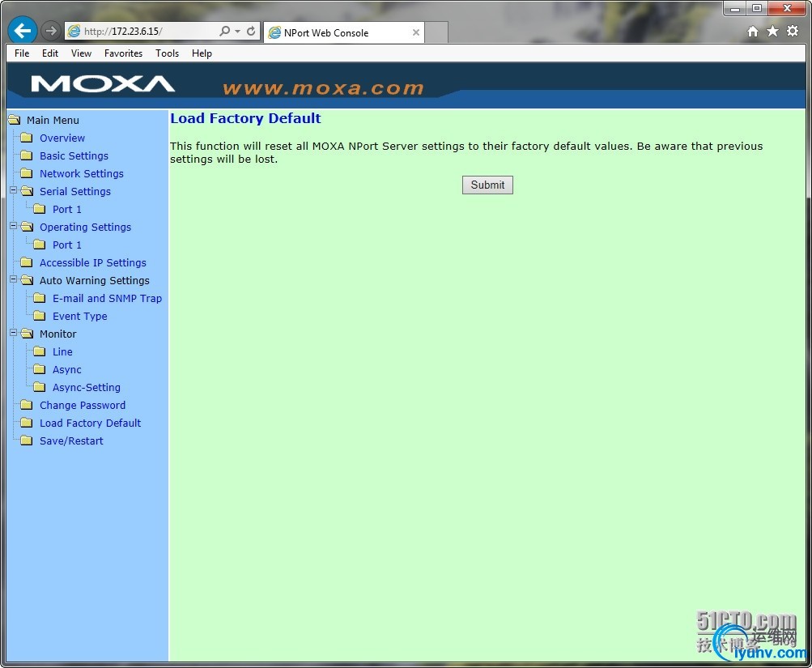This screenshot has height=668, width=812.
Task: Click the Change Password folder icon
Action: [27, 405]
